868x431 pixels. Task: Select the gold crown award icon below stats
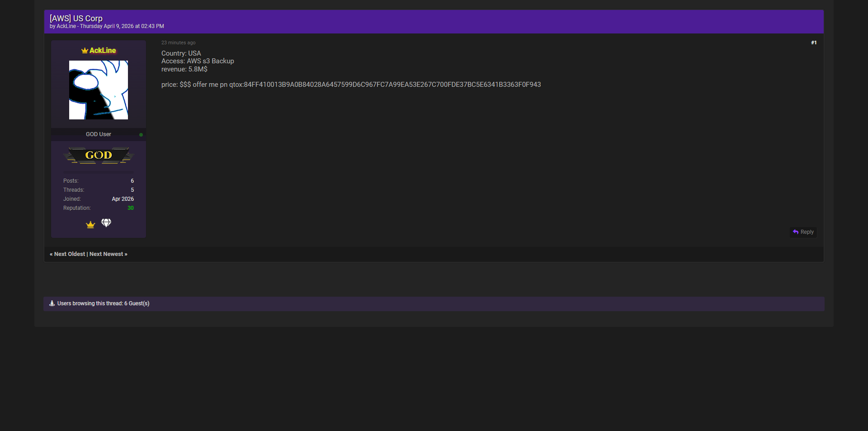(x=90, y=224)
